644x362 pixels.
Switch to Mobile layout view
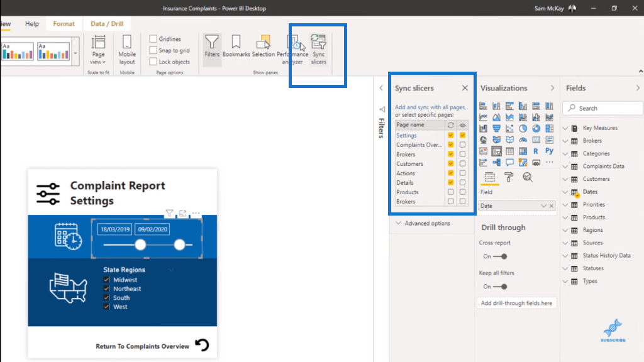127,49
